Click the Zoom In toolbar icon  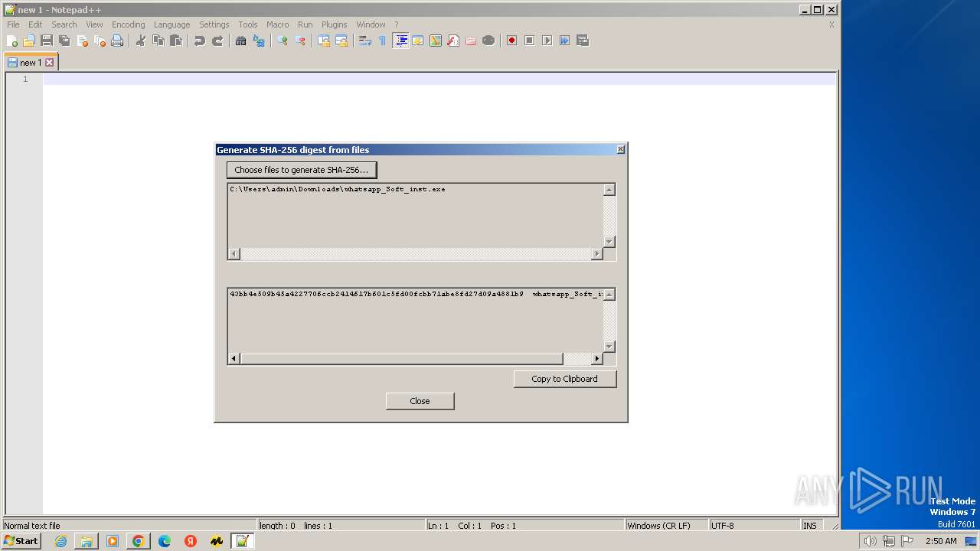tap(283, 41)
